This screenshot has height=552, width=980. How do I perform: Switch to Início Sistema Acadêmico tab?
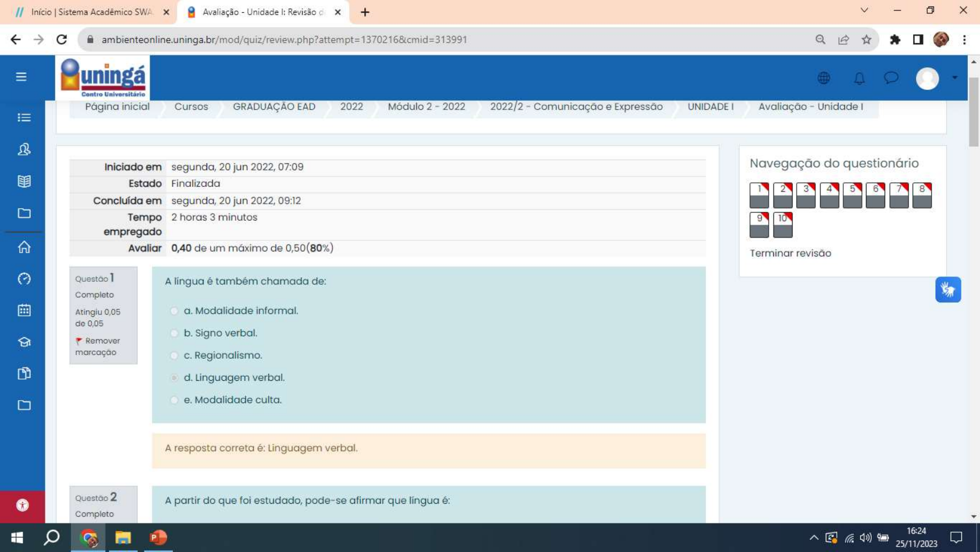pyautogui.click(x=91, y=12)
